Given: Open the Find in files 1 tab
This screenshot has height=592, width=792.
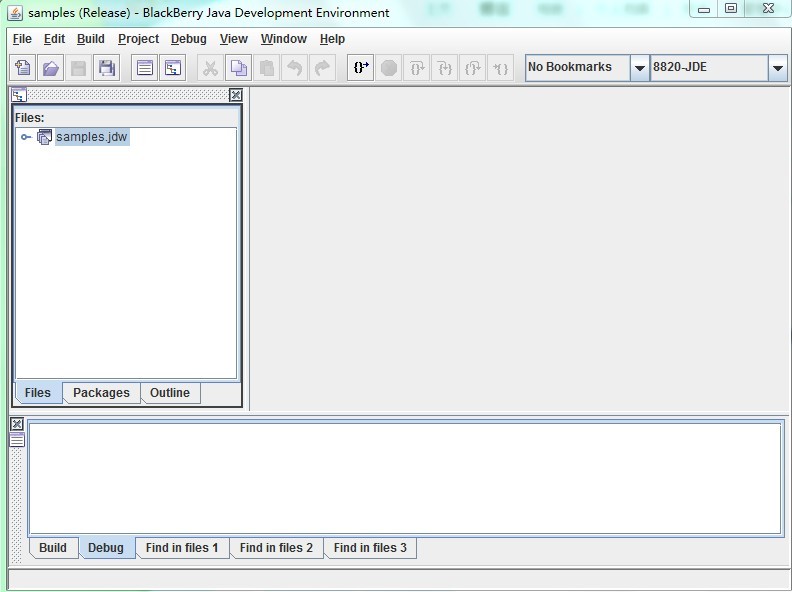Looking at the screenshot, I should click(x=182, y=548).
